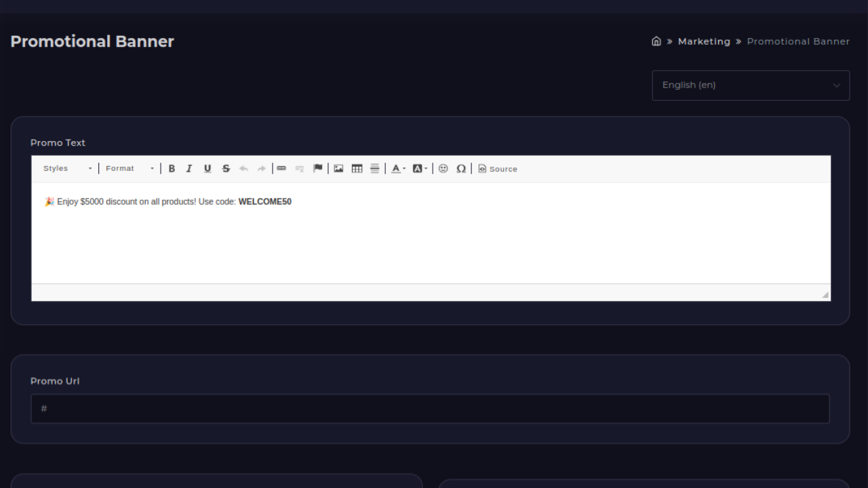
Task: Click the Promo Url input field
Action: tap(430, 408)
